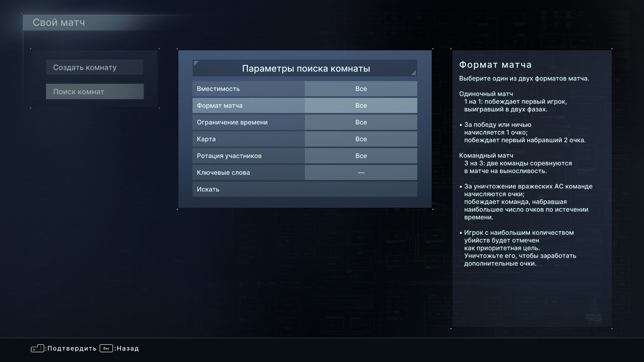
Task: Expand the Карта dropdown
Action: [x=361, y=139]
